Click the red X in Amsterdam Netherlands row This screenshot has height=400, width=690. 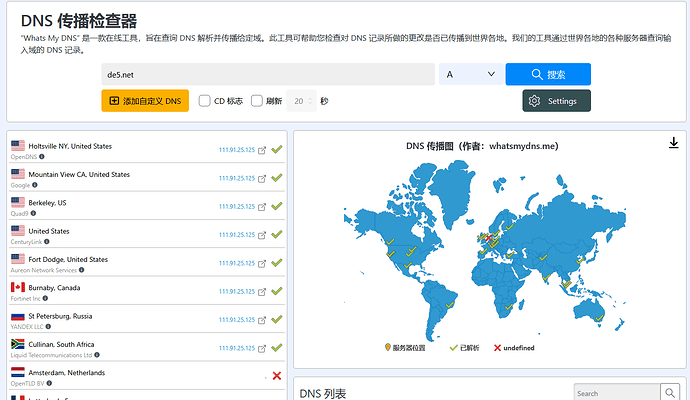pos(277,376)
